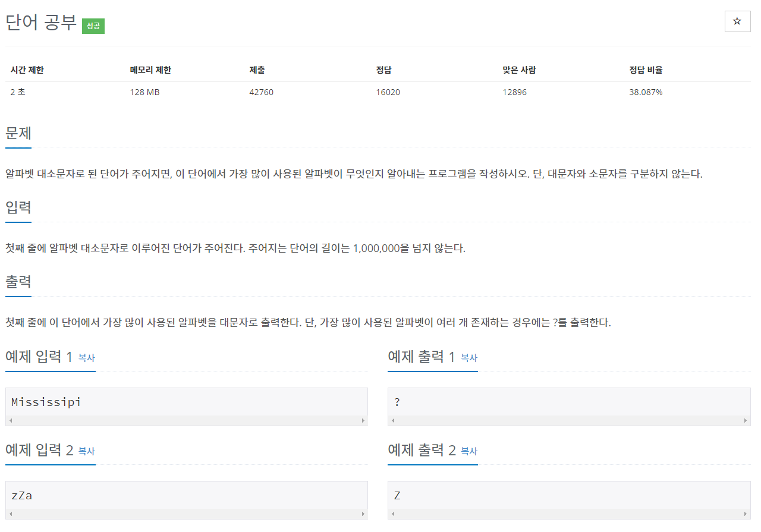Click the 12896 solvers value
The image size is (761, 532).
(x=514, y=92)
